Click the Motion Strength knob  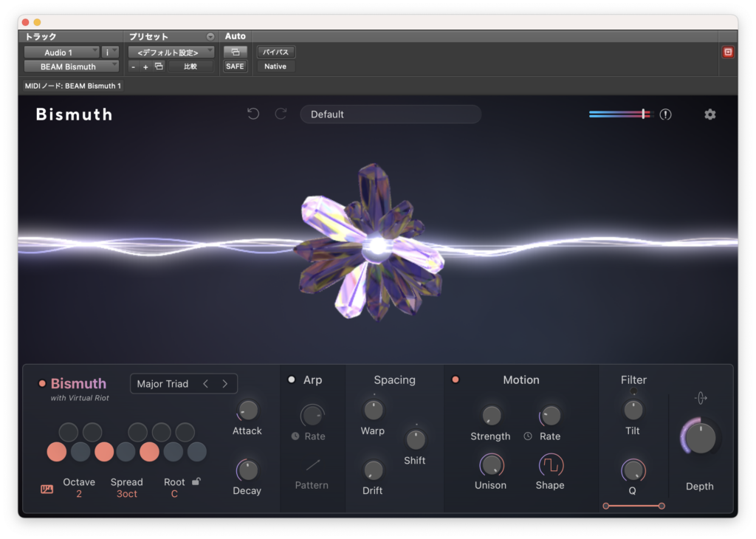click(491, 416)
